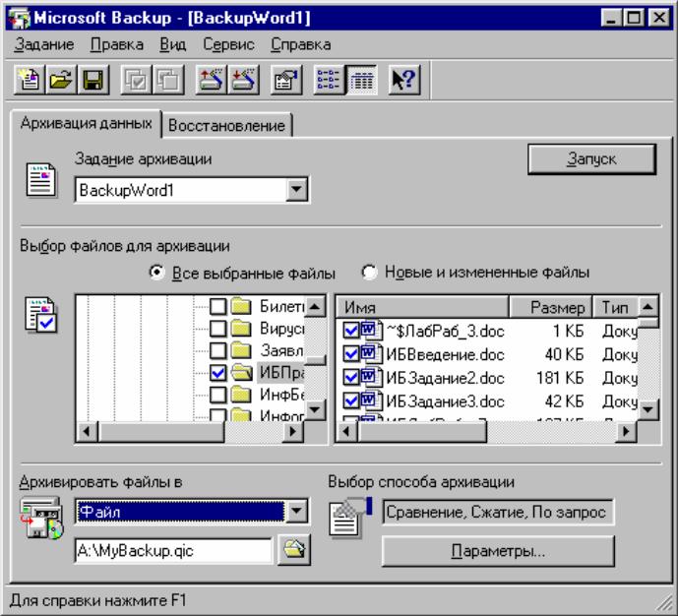Uncheck the ИБПра folder checkbox
This screenshot has height=616, width=678.
tap(217, 372)
